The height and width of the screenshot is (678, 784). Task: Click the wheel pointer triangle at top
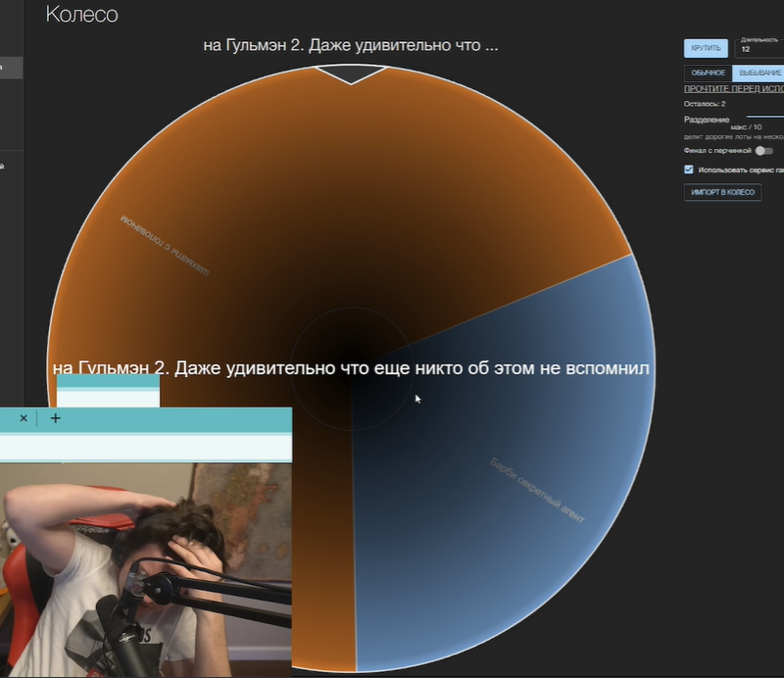click(351, 73)
